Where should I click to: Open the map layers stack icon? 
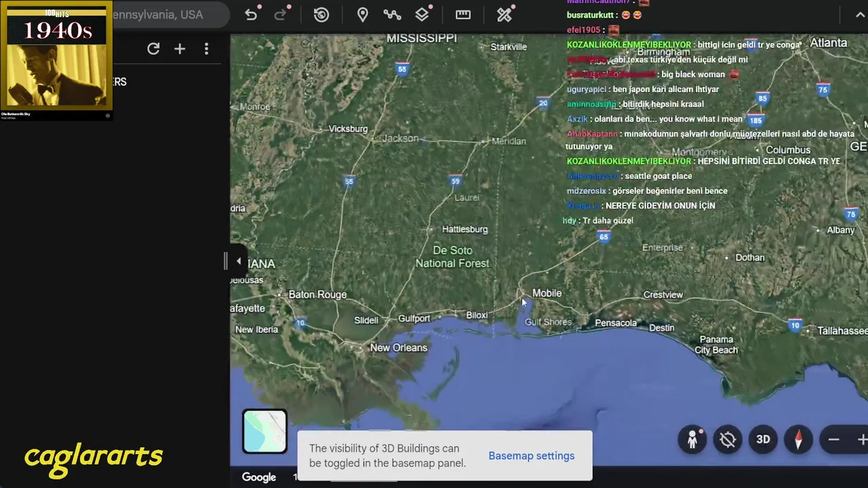(x=422, y=15)
